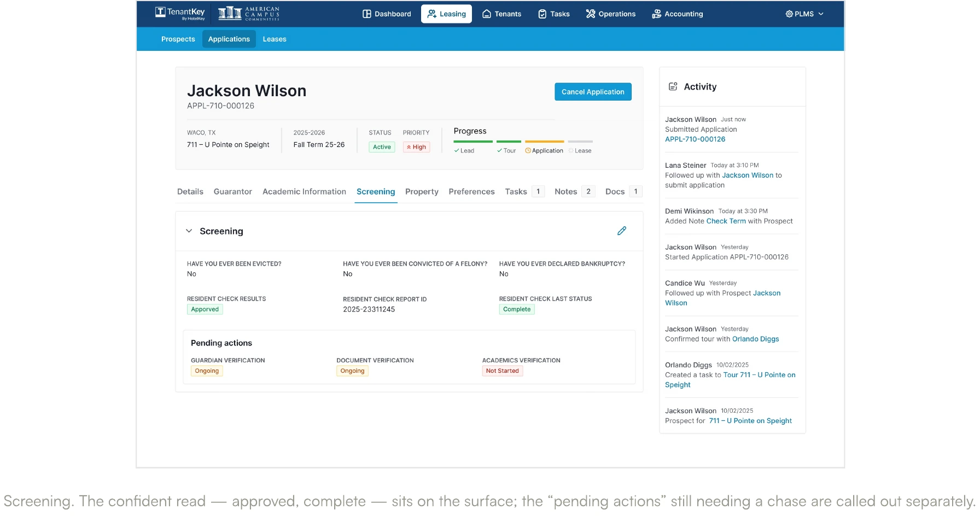Open the APPL-710-000126 activity link
The image size is (980, 516).
pyautogui.click(x=695, y=139)
